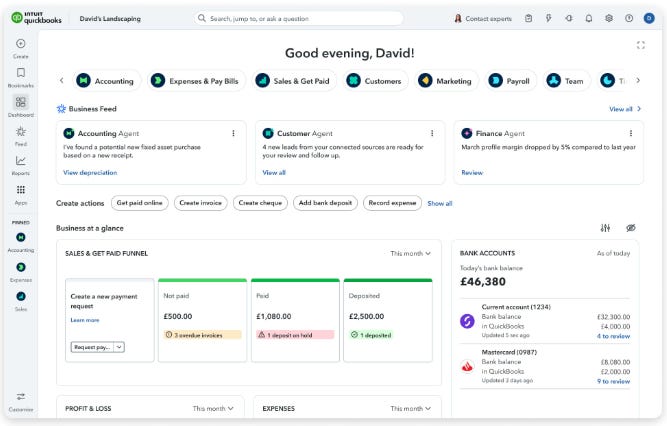Click Get paid online action
667x426 pixels.
pyautogui.click(x=140, y=203)
